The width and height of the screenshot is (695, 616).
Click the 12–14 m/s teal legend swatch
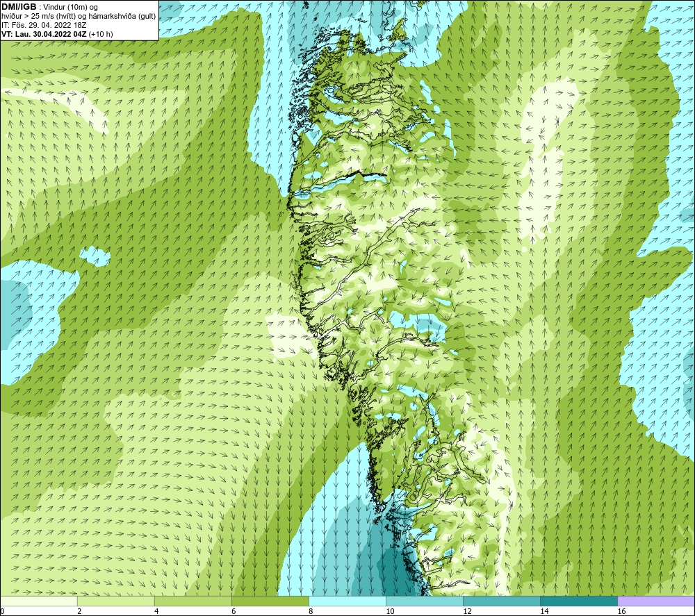click(x=502, y=601)
